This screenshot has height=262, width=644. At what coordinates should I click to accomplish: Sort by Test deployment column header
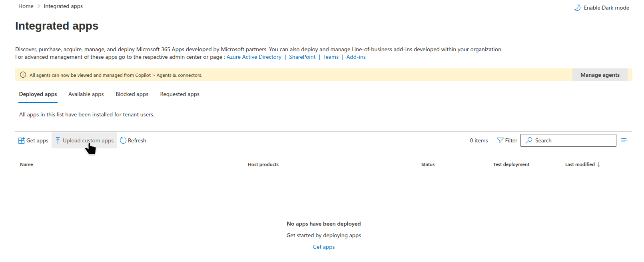tap(511, 164)
